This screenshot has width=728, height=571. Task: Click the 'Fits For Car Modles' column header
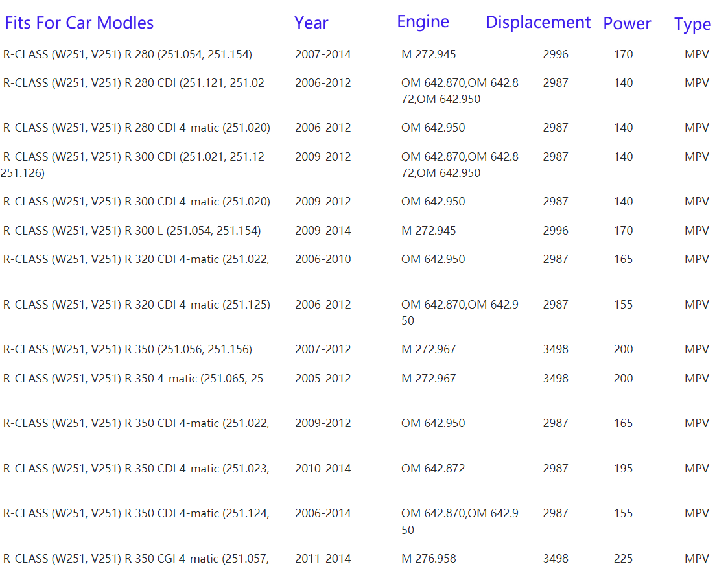(79, 23)
